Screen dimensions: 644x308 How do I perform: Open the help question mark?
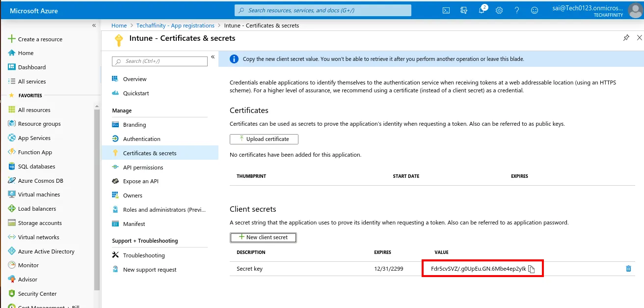(x=517, y=10)
